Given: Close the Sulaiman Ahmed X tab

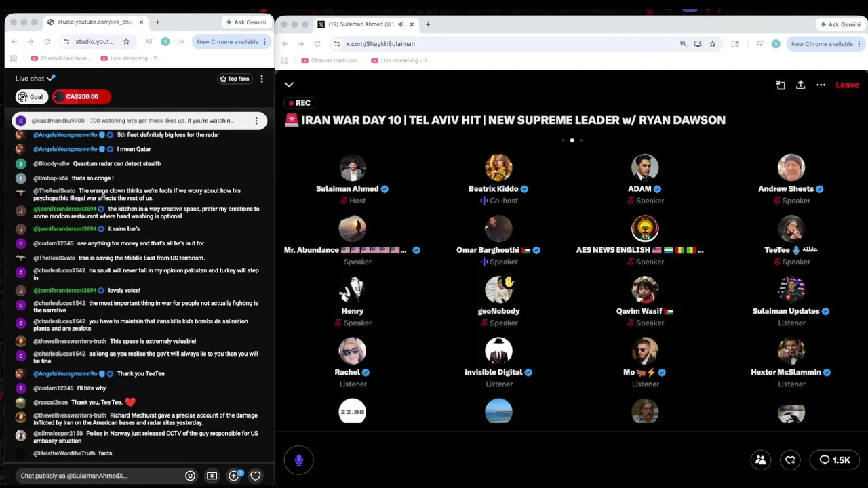Looking at the screenshot, I should [x=411, y=24].
